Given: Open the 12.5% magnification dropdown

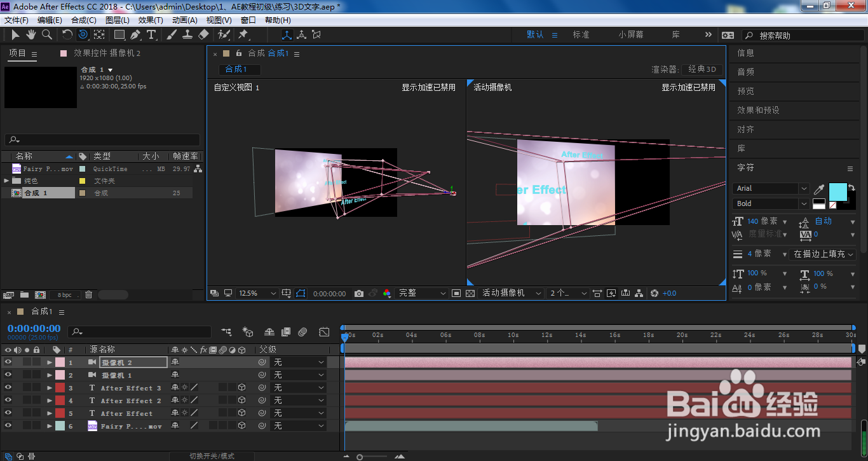Looking at the screenshot, I should click(257, 293).
